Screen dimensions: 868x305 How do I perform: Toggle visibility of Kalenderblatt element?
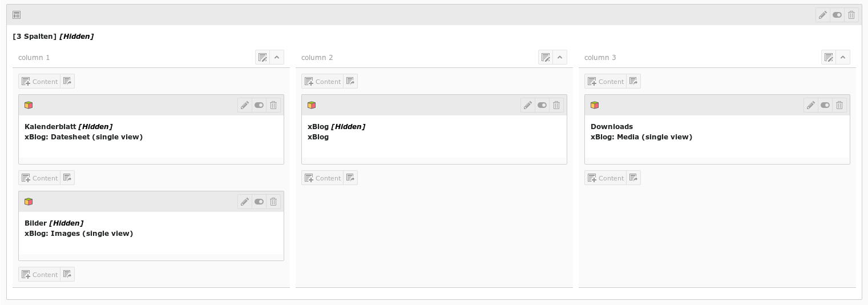259,105
